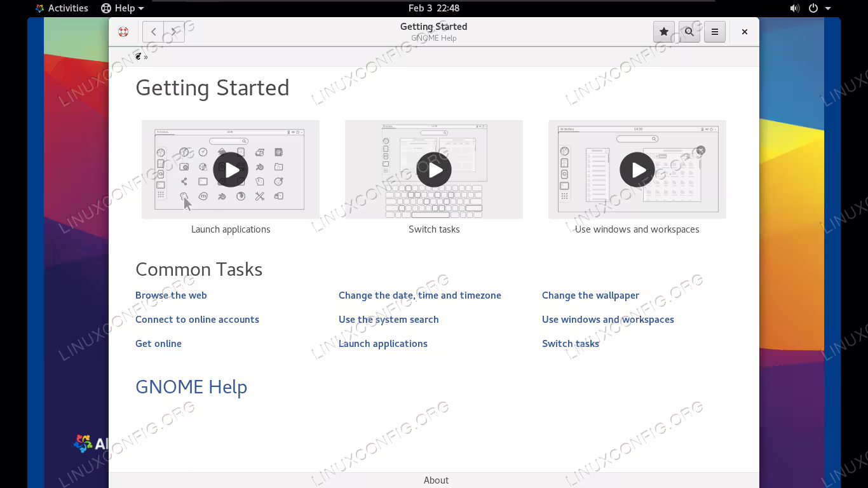Click the About link at the bottom
This screenshot has width=868, height=488.
point(436,480)
